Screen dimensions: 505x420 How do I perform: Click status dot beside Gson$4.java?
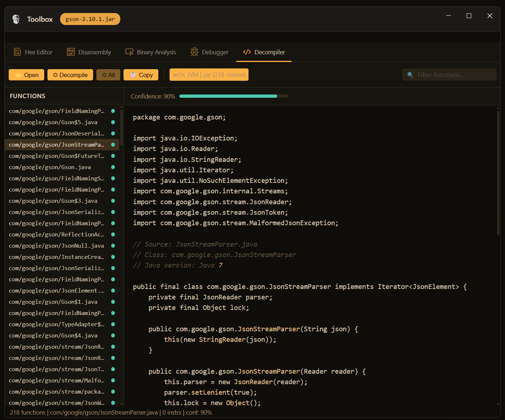[x=113, y=336]
